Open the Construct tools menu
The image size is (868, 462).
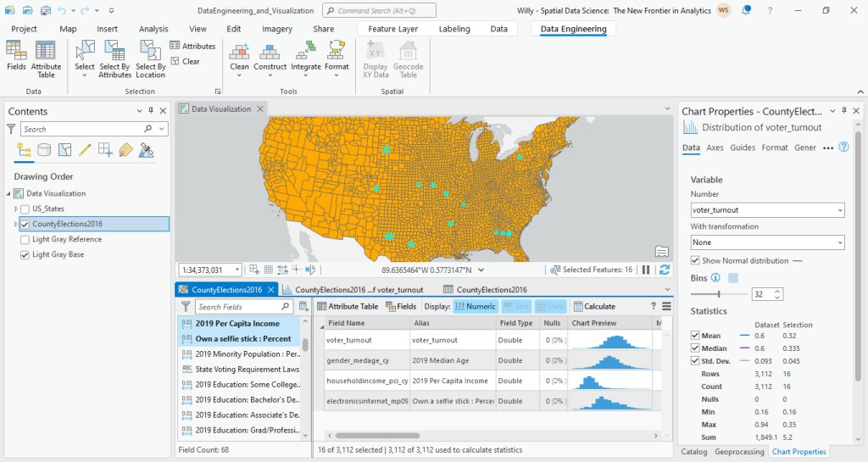point(270,58)
